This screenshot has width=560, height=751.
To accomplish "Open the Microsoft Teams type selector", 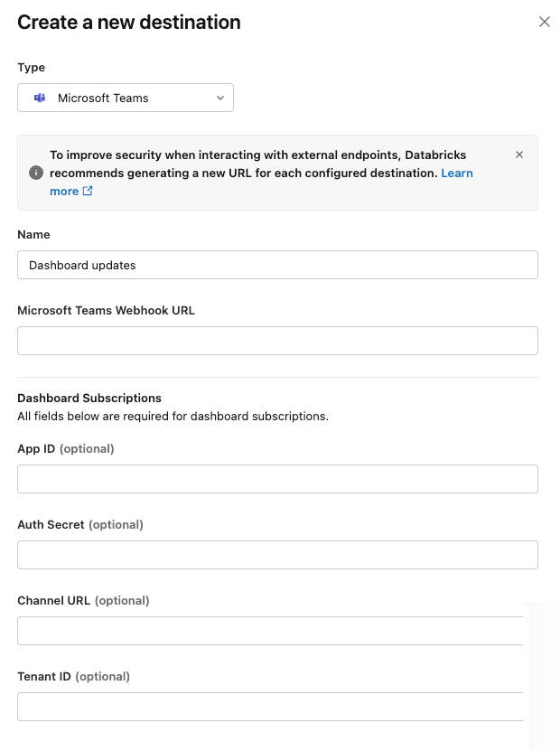I will 126,98.
